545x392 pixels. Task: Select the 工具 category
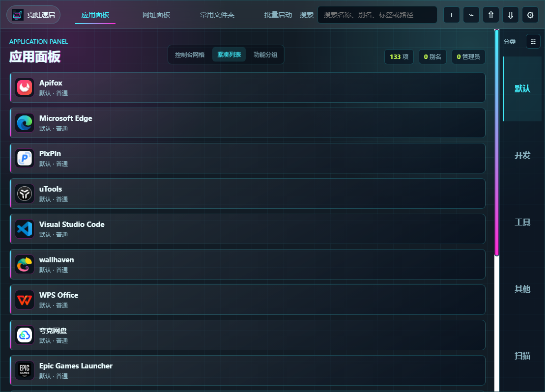(522, 222)
